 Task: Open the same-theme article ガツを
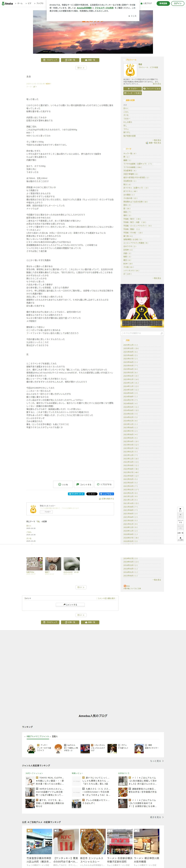29,538
